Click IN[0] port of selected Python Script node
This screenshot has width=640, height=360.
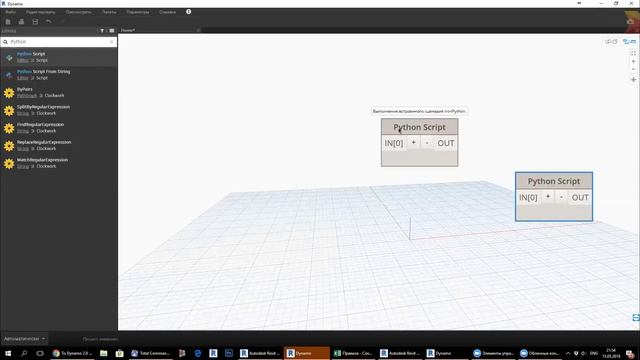click(x=528, y=198)
